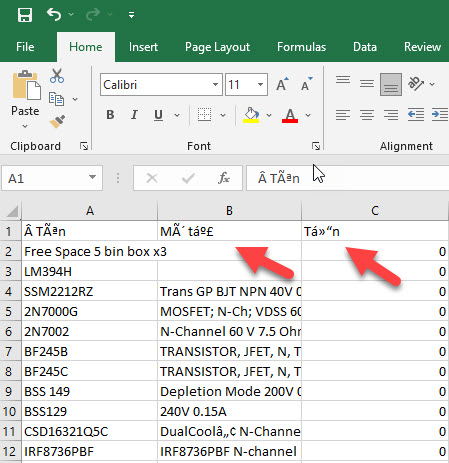Click the Borders icon
The image size is (449, 463).
(204, 115)
